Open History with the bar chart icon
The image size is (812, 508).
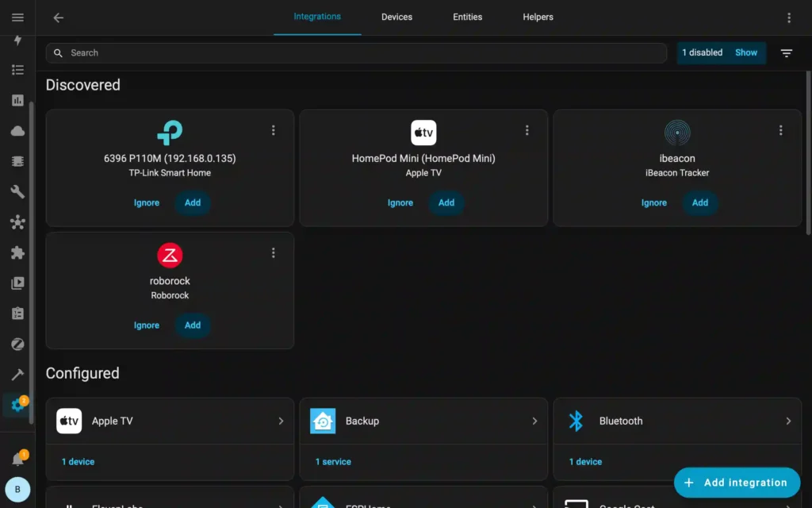[17, 100]
